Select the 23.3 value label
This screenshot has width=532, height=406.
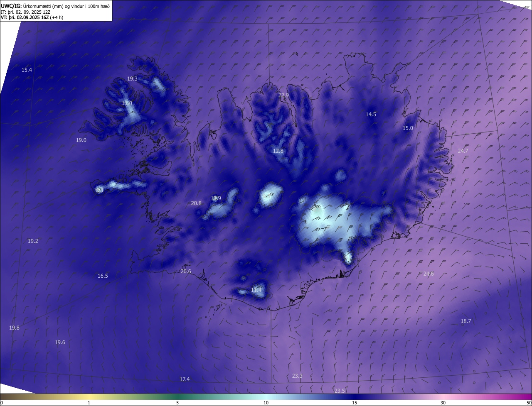point(297,376)
